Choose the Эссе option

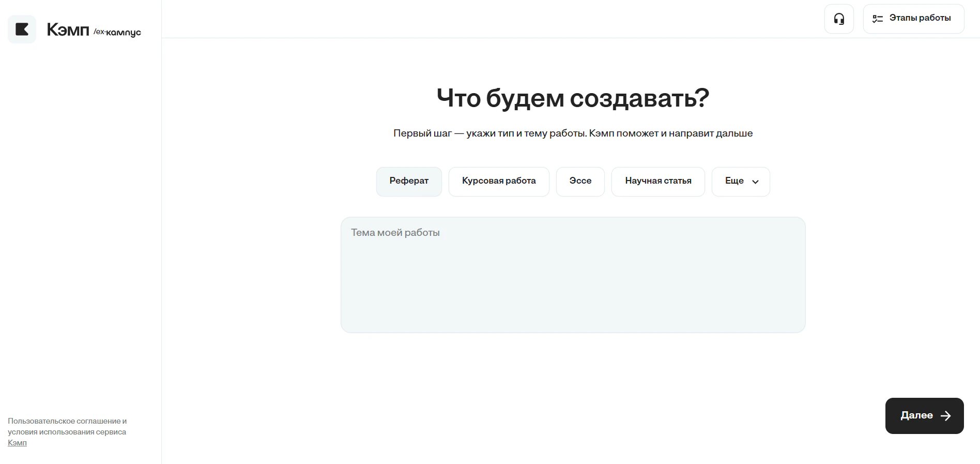click(x=580, y=182)
